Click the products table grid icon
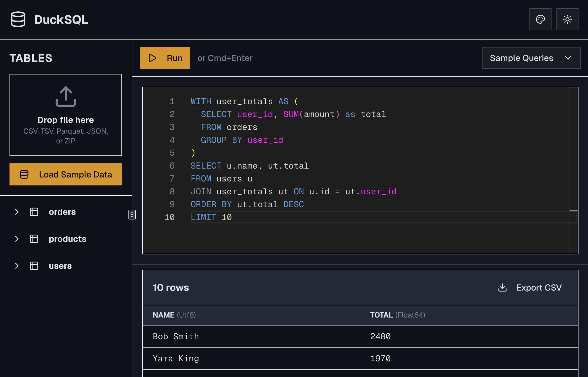 coord(34,239)
